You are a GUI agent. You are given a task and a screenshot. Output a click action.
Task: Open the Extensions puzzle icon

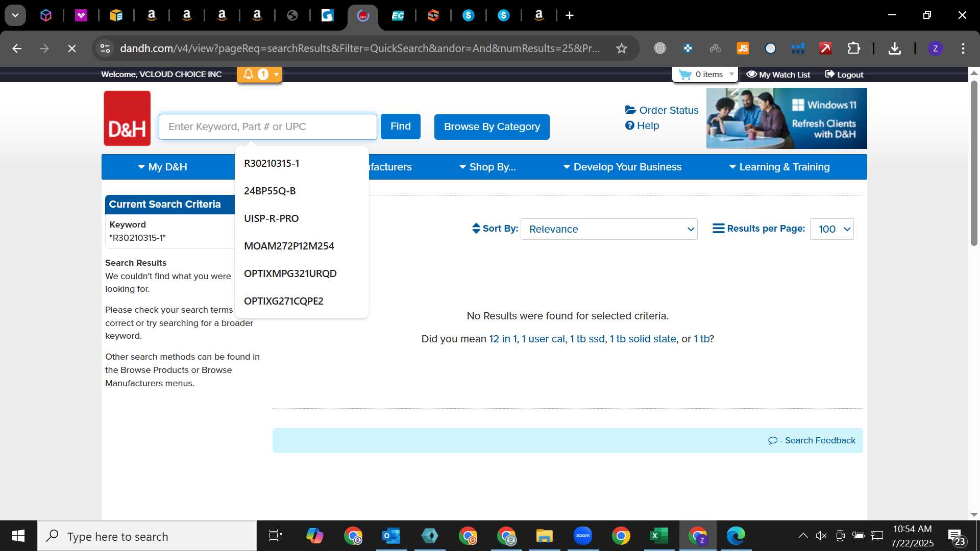(x=853, y=48)
